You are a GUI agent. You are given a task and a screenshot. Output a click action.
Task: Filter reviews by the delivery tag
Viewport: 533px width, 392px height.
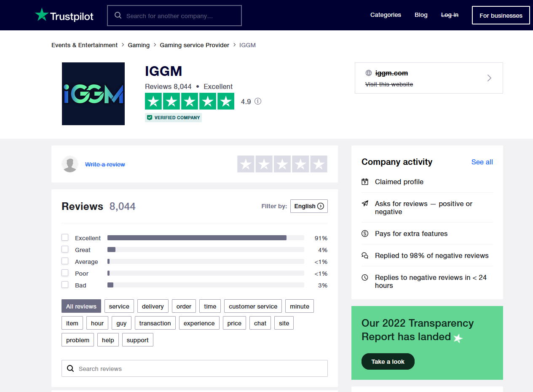click(153, 306)
